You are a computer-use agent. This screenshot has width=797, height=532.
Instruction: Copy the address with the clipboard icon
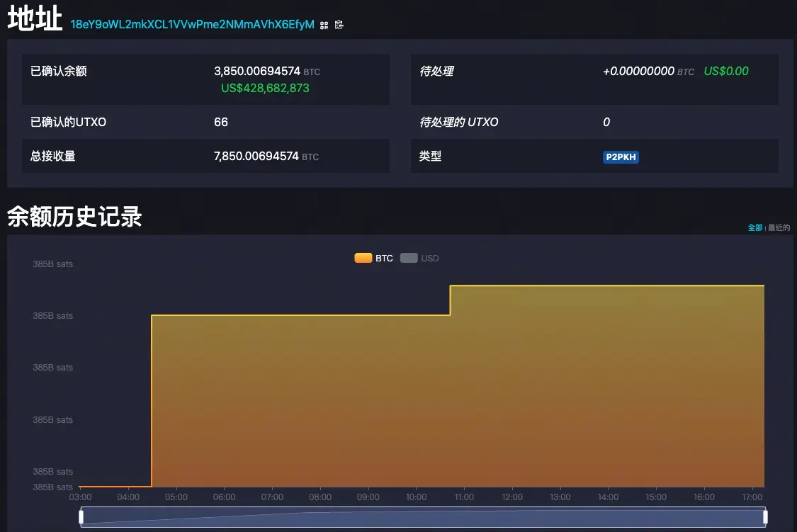pos(339,25)
